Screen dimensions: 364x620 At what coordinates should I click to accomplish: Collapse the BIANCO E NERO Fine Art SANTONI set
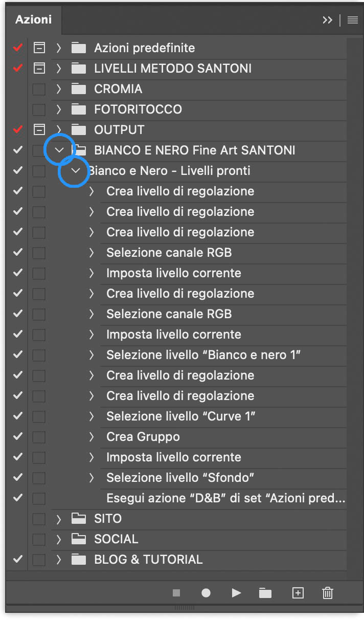pyautogui.click(x=59, y=150)
